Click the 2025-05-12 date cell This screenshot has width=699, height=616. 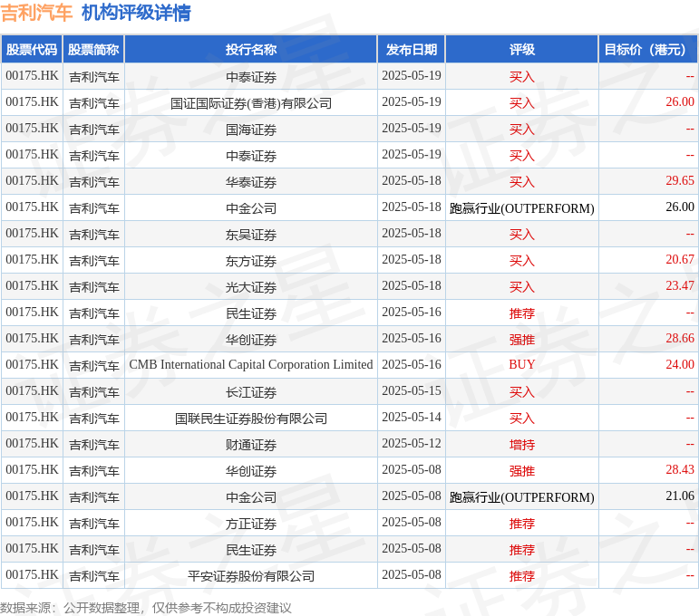point(412,443)
